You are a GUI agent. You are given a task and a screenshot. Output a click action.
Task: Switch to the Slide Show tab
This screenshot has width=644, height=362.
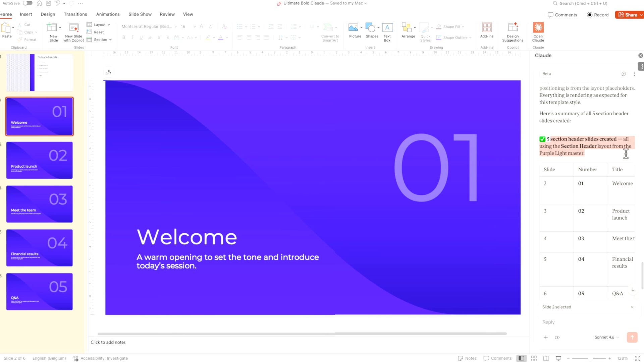pyautogui.click(x=140, y=14)
